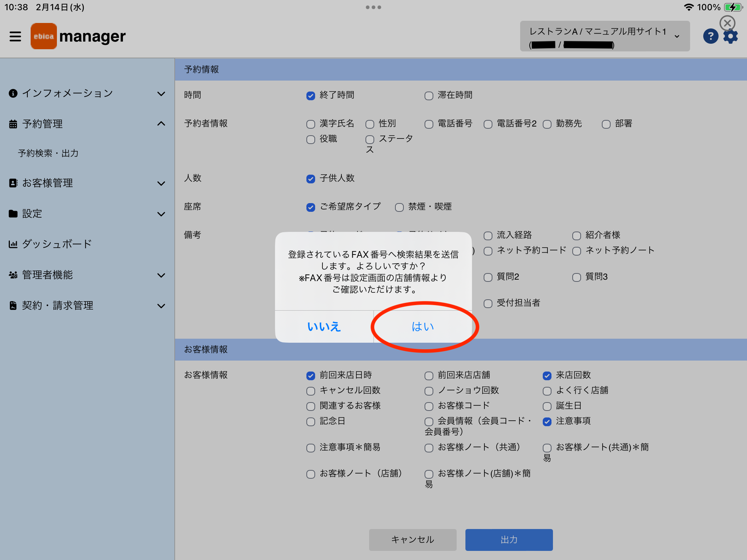Image resolution: width=747 pixels, height=560 pixels.
Task: Check the 滞在時間 checkbox
Action: pyautogui.click(x=429, y=96)
